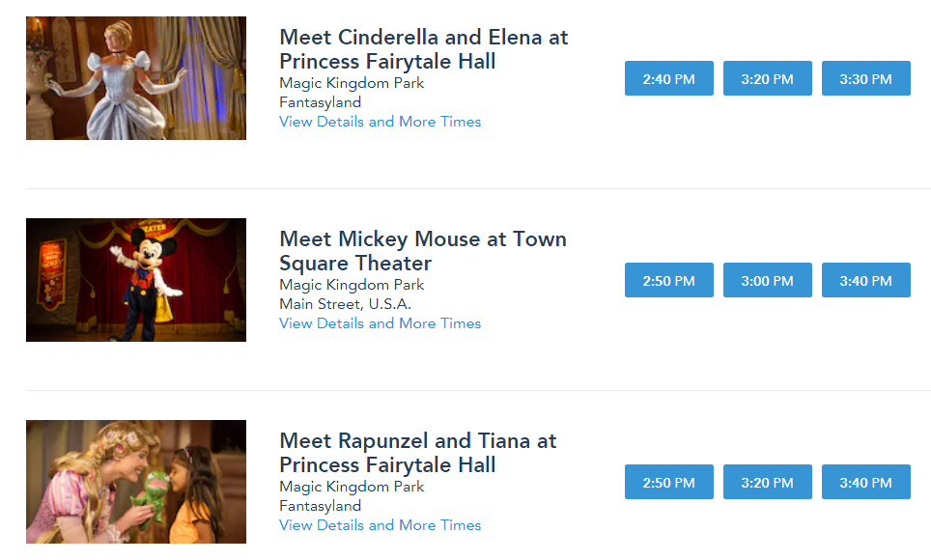Choose 3:00 PM for Mickey Mouse meeting
This screenshot has height=560, width=931.
768,280
